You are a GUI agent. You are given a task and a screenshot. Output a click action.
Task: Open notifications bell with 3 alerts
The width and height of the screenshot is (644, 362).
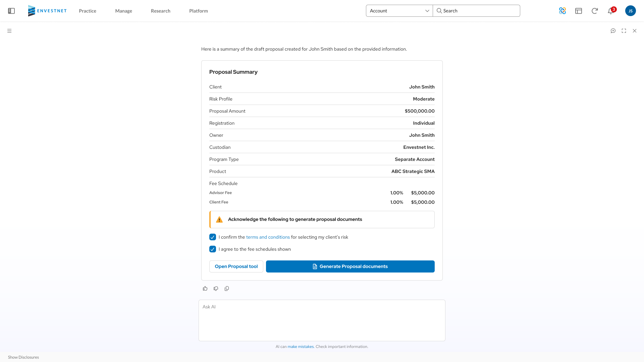pyautogui.click(x=611, y=11)
